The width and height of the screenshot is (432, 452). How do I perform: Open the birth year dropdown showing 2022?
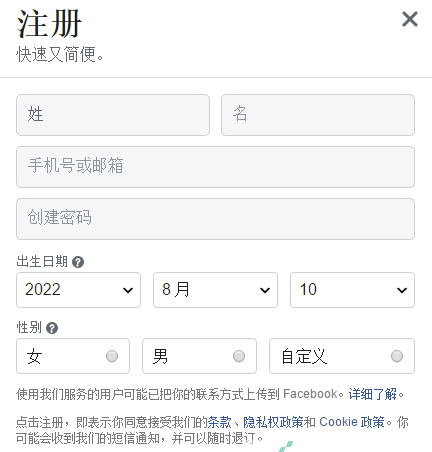pos(78,290)
